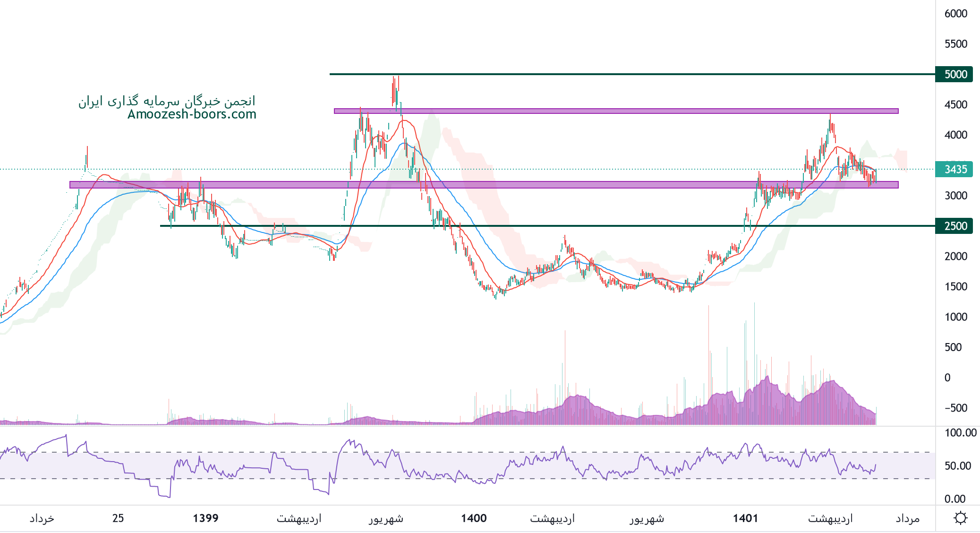Click the chart settings gear icon

pyautogui.click(x=960, y=518)
